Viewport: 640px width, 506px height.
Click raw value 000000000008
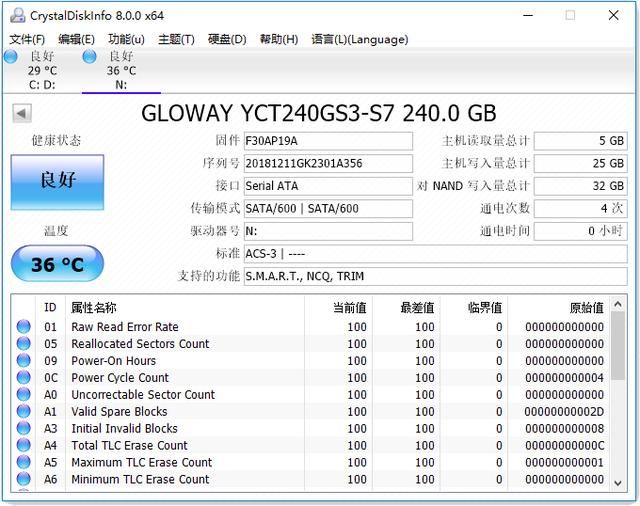pos(564,428)
